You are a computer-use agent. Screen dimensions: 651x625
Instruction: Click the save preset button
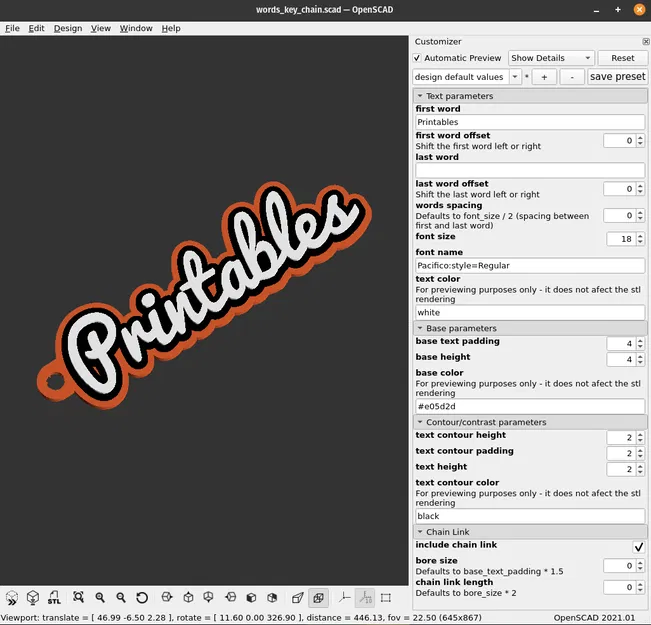pyautogui.click(x=617, y=77)
